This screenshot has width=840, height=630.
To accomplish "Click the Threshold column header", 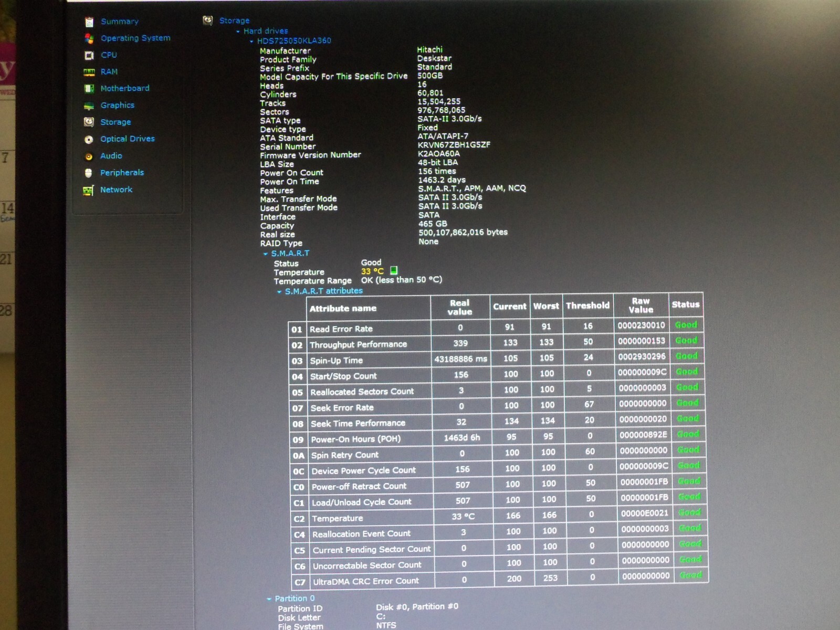I will pyautogui.click(x=587, y=305).
